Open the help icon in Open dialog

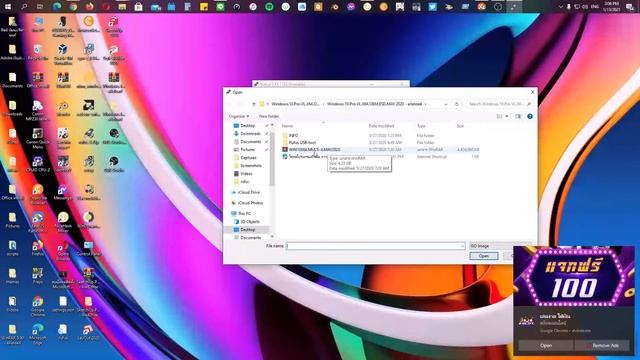530,116
